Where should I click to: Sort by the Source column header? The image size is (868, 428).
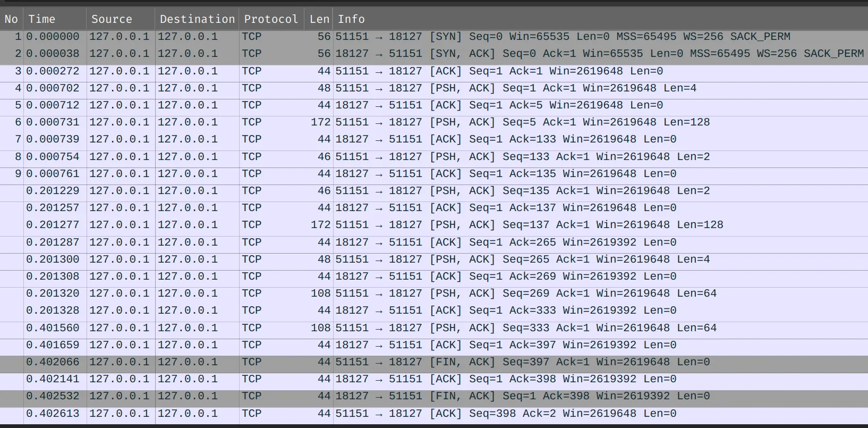112,19
